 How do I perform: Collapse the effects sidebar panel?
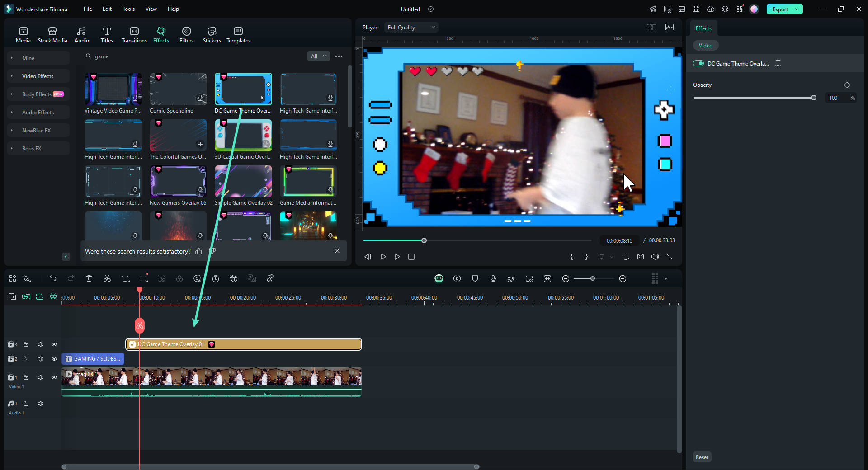click(66, 256)
